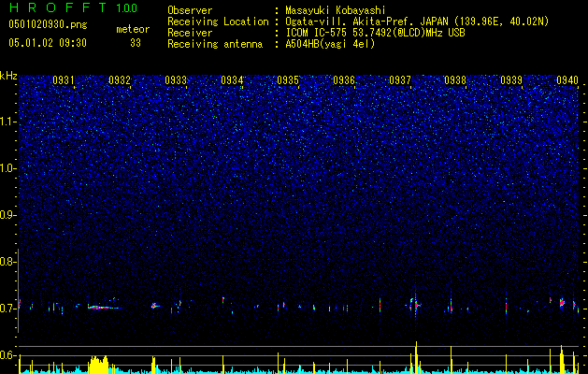Click the 0938 time marker
This screenshot has height=374, width=588.
(x=455, y=79)
